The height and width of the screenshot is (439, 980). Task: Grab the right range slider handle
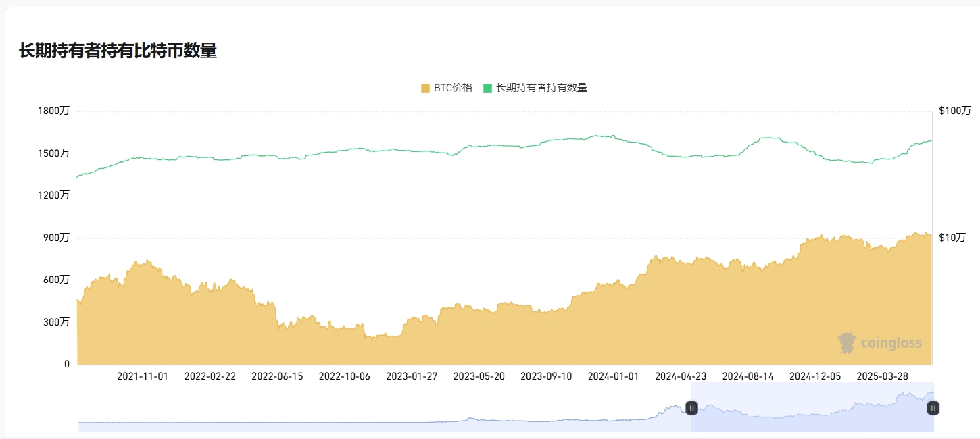click(933, 408)
